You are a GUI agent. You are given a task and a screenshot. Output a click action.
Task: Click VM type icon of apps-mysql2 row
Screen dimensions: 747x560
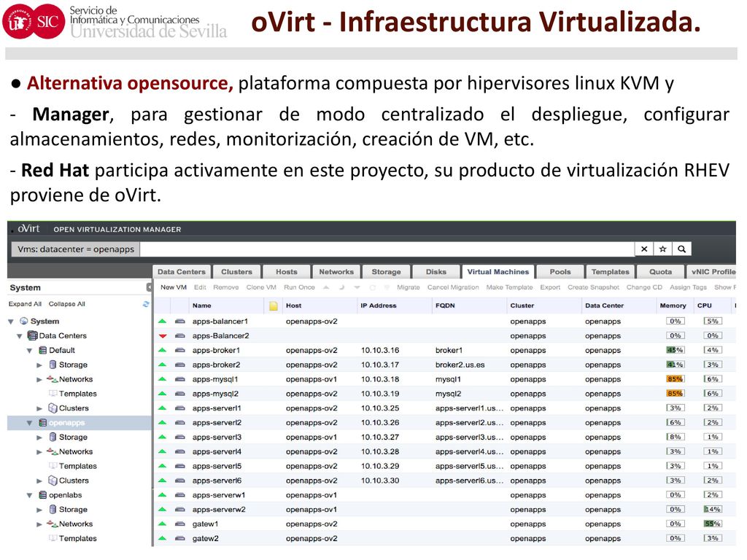179,394
